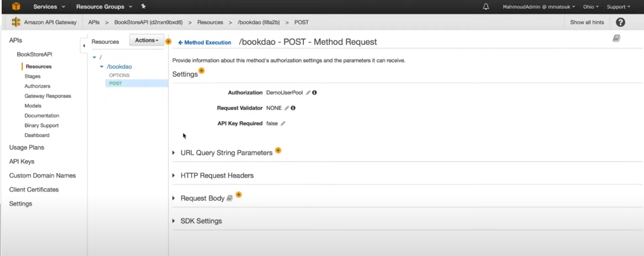Image resolution: width=644 pixels, height=256 pixels.
Task: Edit Request Validator with the pencil icon
Action: pyautogui.click(x=287, y=108)
